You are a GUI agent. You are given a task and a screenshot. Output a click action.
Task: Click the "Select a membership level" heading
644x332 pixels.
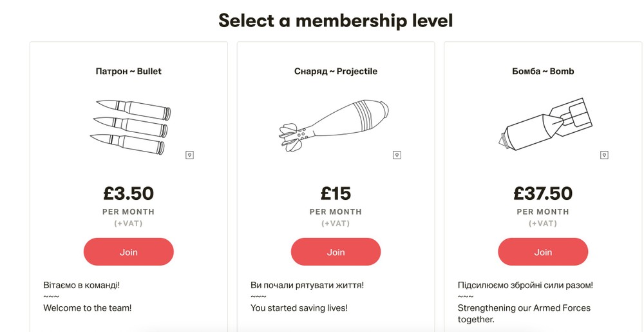(x=336, y=21)
